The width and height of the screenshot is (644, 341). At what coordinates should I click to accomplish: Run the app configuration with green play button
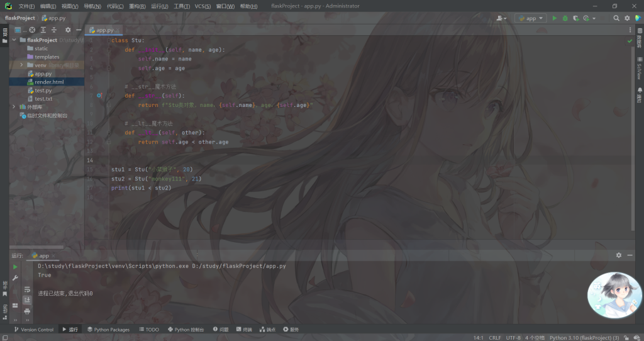pos(554,18)
